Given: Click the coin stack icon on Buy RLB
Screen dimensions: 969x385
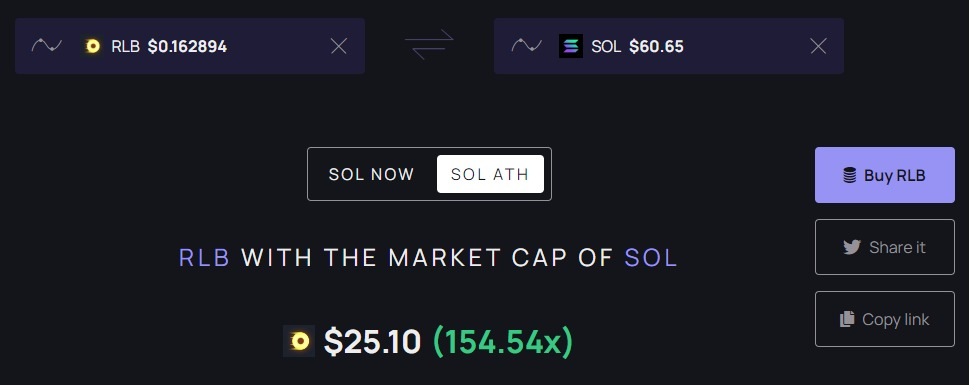Looking at the screenshot, I should (x=850, y=176).
